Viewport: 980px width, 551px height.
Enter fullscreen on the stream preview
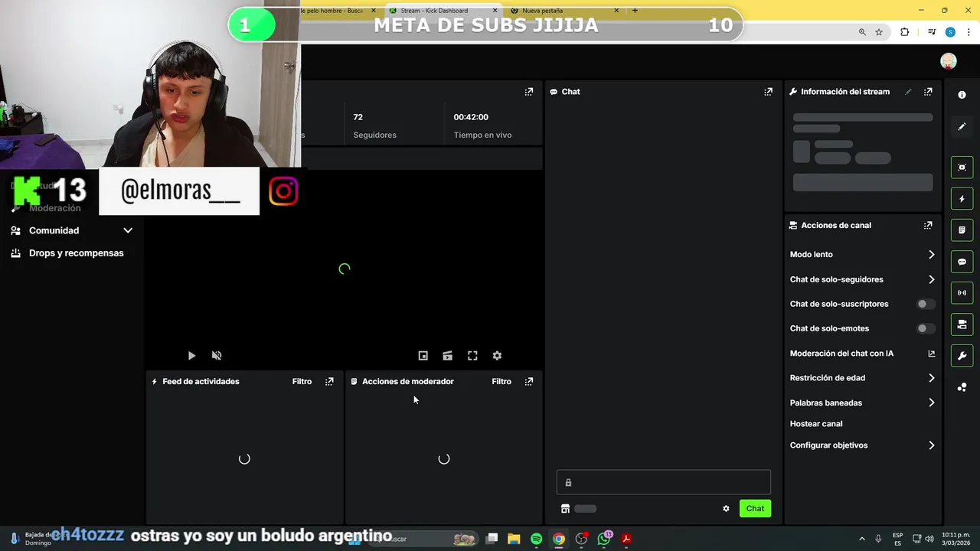(x=472, y=356)
